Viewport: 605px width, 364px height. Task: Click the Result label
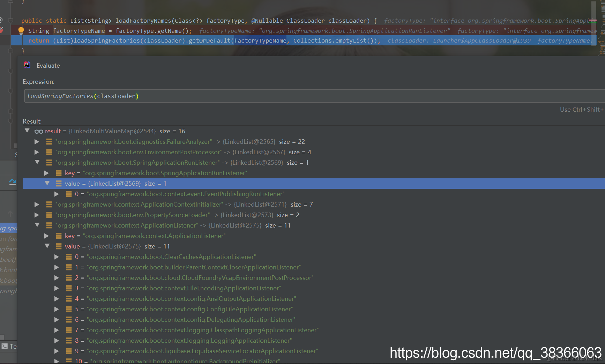click(x=32, y=121)
